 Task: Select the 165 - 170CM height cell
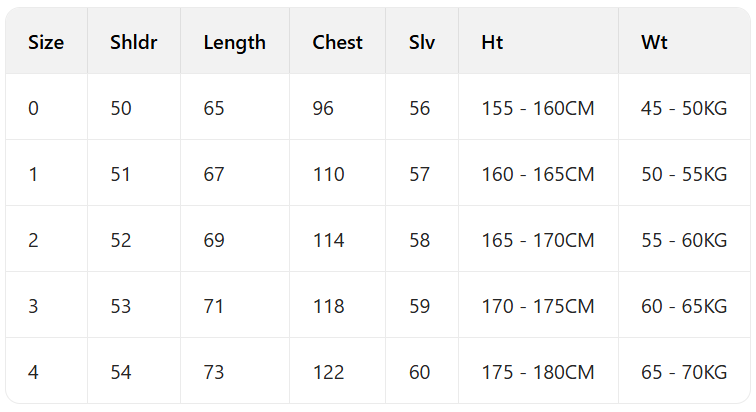(537, 240)
